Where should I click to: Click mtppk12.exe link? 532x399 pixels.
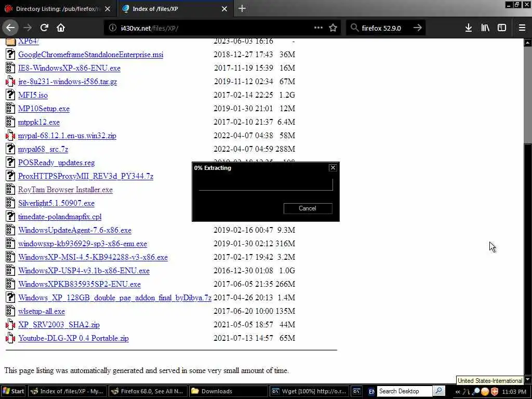(x=39, y=122)
